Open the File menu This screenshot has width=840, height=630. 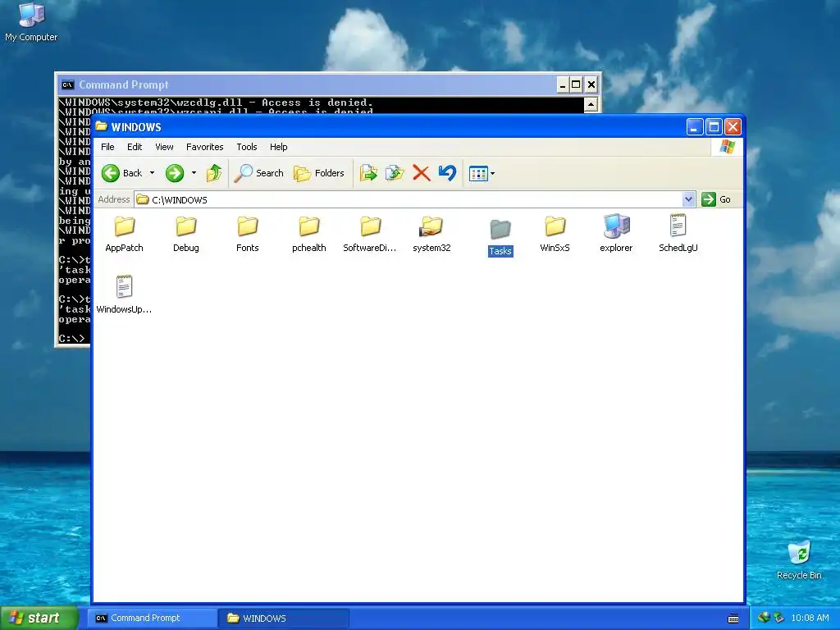click(107, 147)
